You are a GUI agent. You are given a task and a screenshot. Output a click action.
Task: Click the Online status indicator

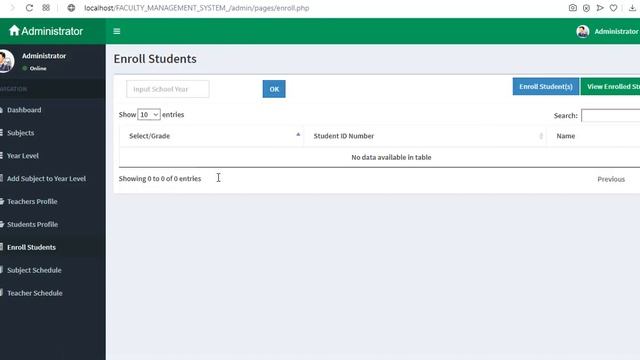pos(35,68)
